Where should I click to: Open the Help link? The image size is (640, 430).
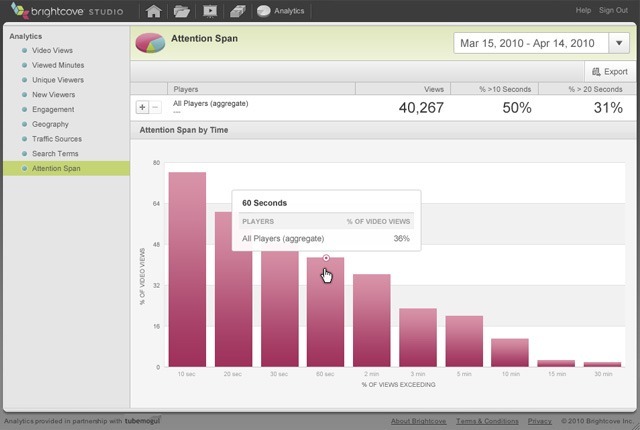pyautogui.click(x=583, y=10)
